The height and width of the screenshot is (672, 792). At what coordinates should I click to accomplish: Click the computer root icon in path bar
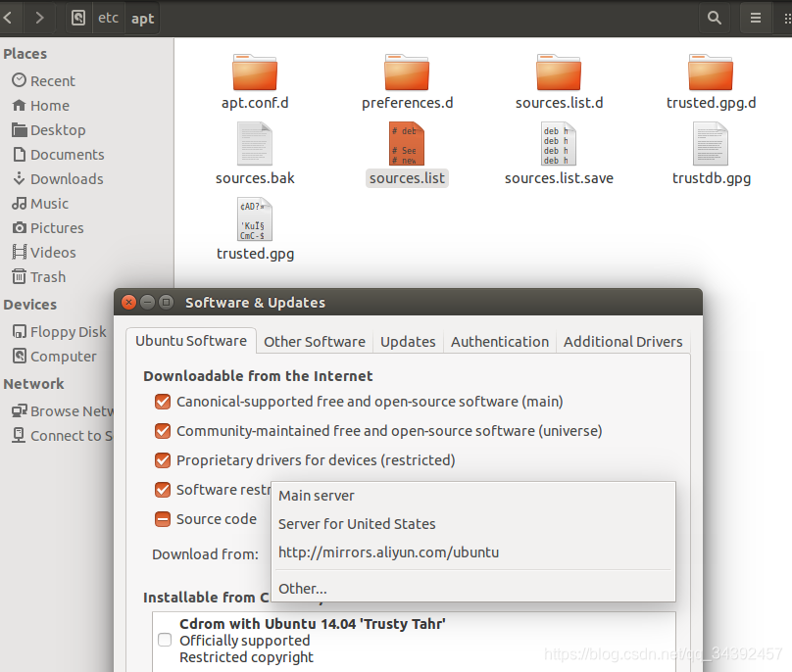[78, 19]
